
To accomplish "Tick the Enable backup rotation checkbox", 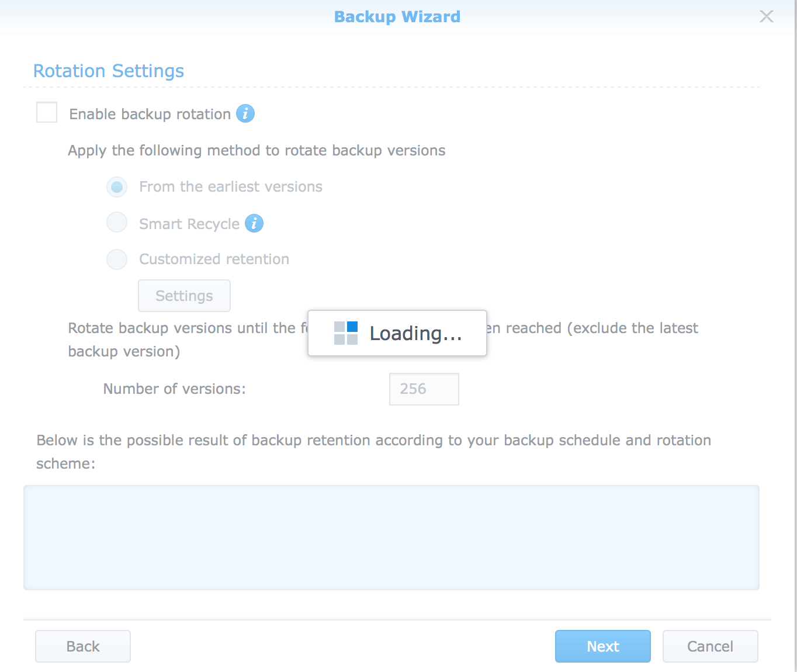I will (47, 112).
